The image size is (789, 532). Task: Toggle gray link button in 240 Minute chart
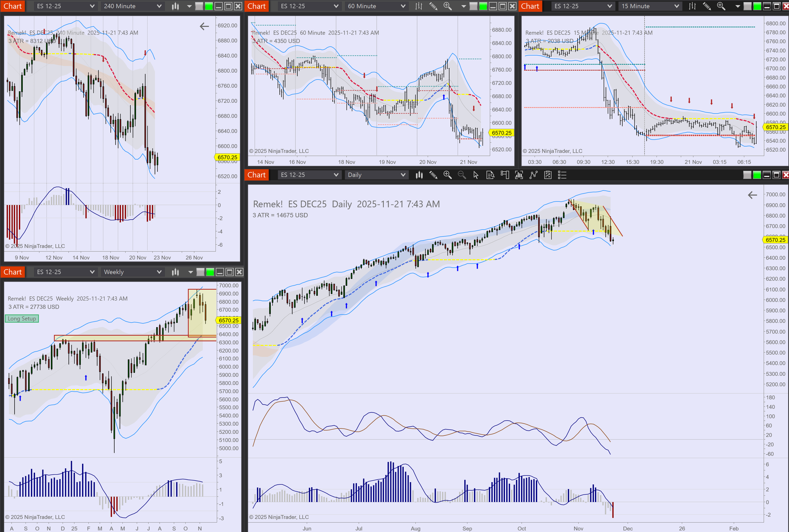click(x=199, y=6)
